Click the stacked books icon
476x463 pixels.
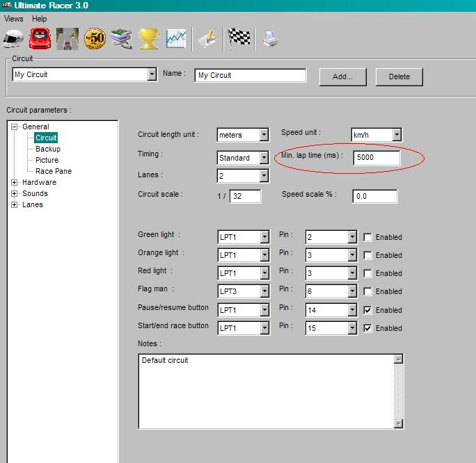pyautogui.click(x=121, y=39)
